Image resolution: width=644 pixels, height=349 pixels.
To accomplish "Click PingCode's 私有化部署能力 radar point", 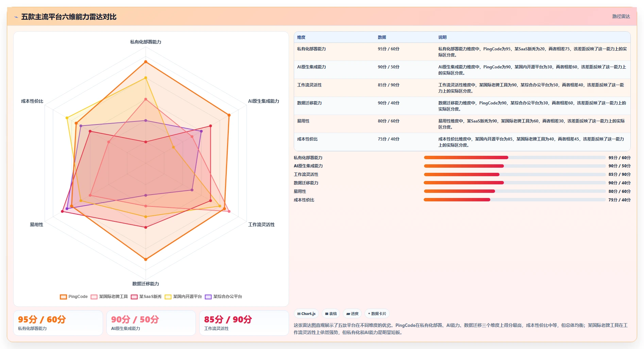I will point(146,62).
